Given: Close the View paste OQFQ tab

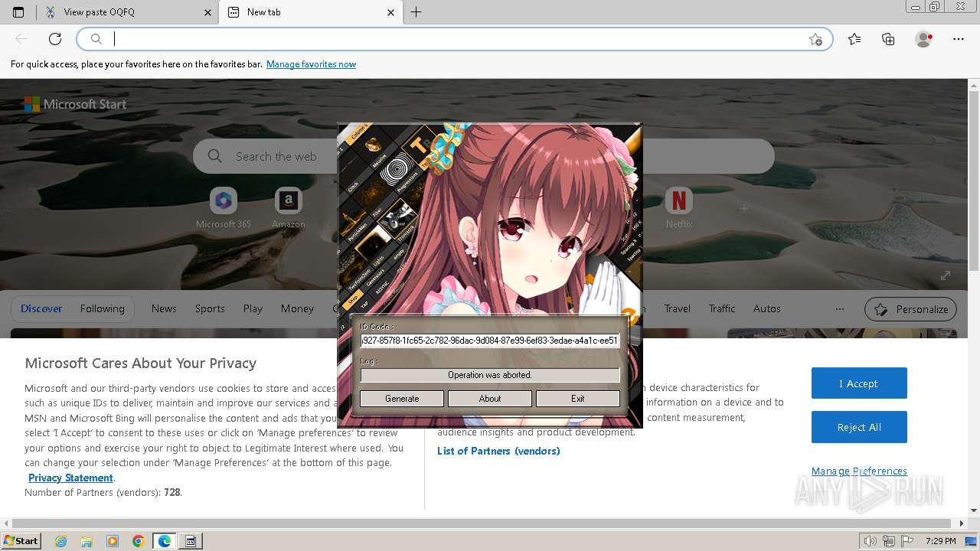Looking at the screenshot, I should 207,12.
